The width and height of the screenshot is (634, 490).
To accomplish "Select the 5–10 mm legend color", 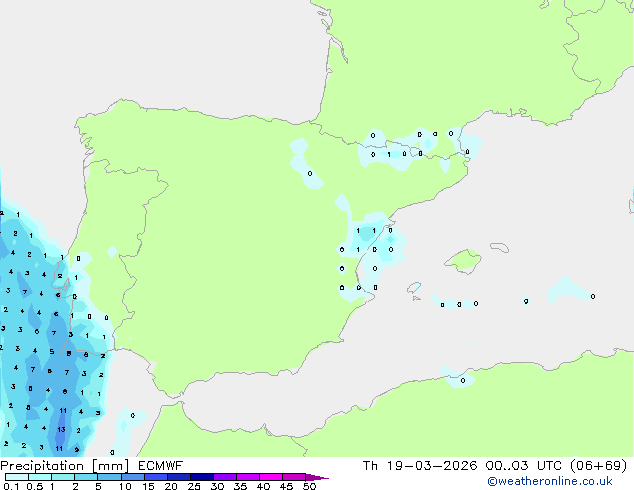I will 109,477.
